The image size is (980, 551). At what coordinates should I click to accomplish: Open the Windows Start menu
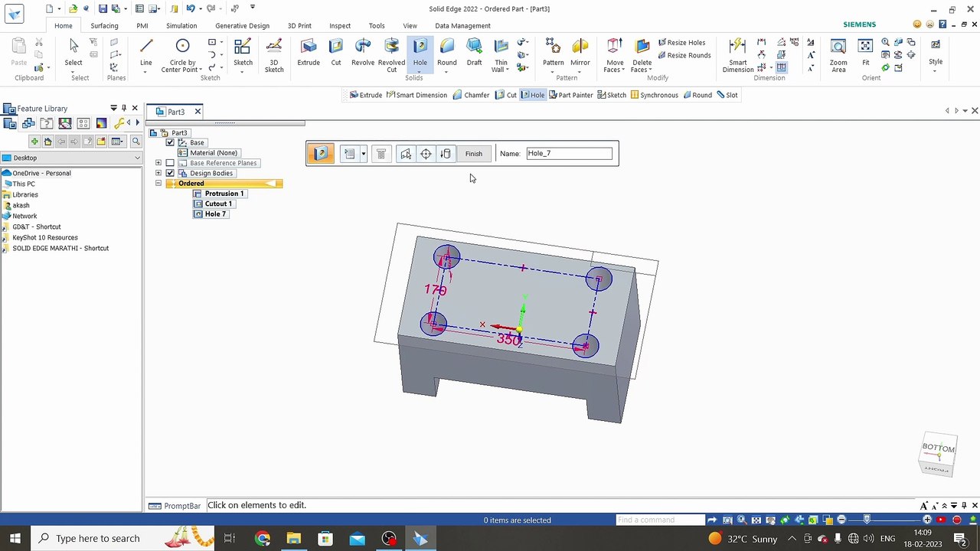click(15, 538)
